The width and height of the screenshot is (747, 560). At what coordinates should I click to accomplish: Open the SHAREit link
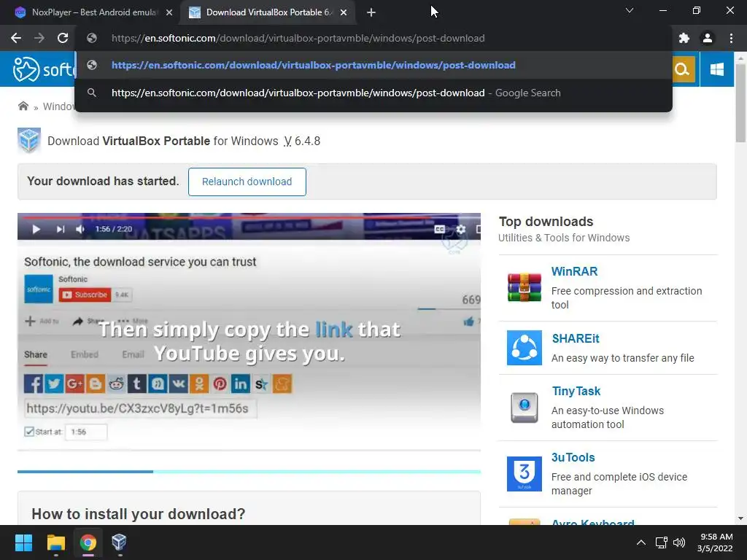point(576,338)
